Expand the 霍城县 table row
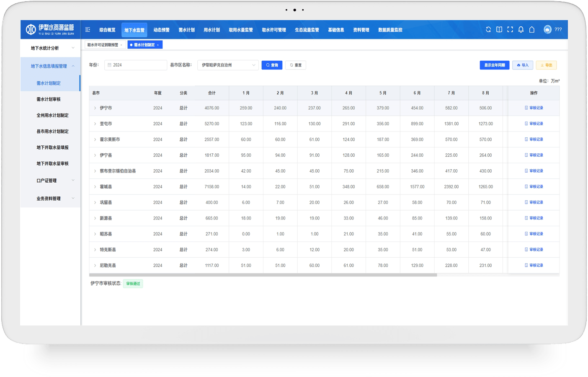This screenshot has width=588, height=377. (95, 187)
